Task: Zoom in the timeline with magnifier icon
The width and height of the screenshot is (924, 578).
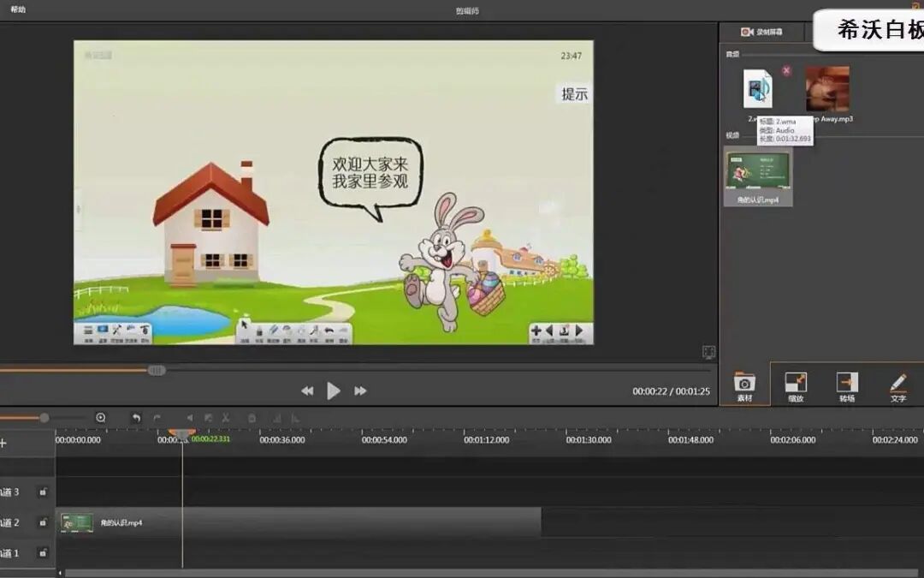Action: tap(101, 418)
